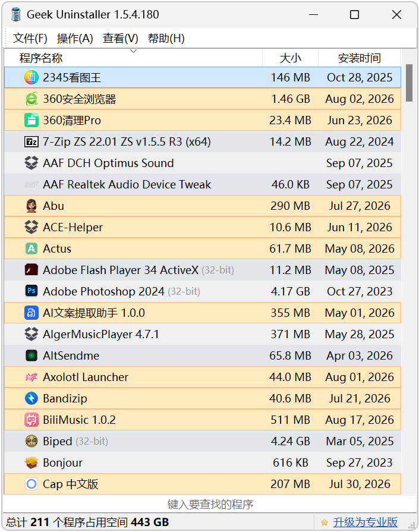Select the 360清理Pro name text
Screen dimensions: 419x532
pos(72,120)
